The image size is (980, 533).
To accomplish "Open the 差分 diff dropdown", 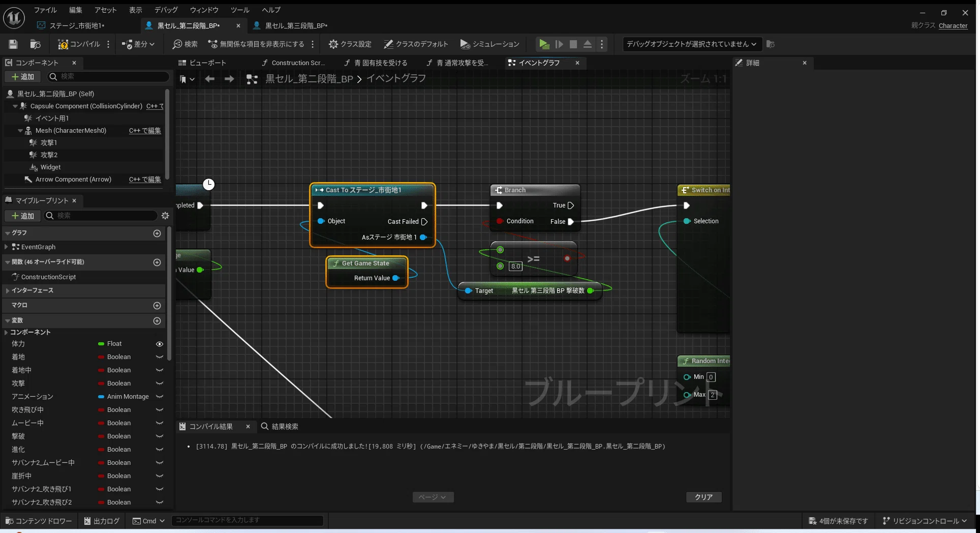I will [138, 44].
